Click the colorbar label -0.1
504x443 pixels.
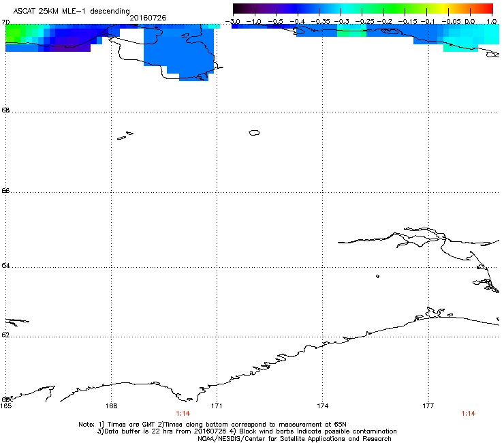tap(428, 22)
